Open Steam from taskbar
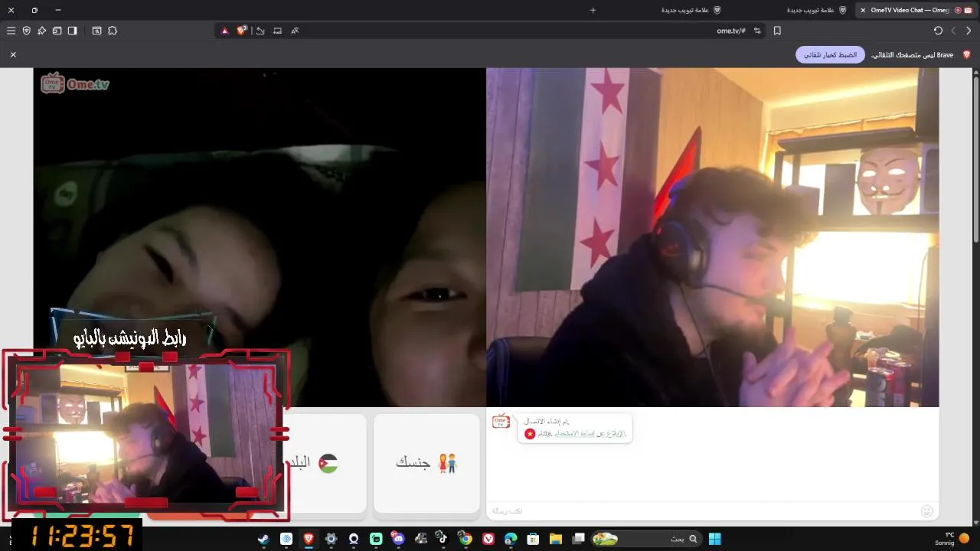Screen dimensions: 980x551 tap(263, 539)
